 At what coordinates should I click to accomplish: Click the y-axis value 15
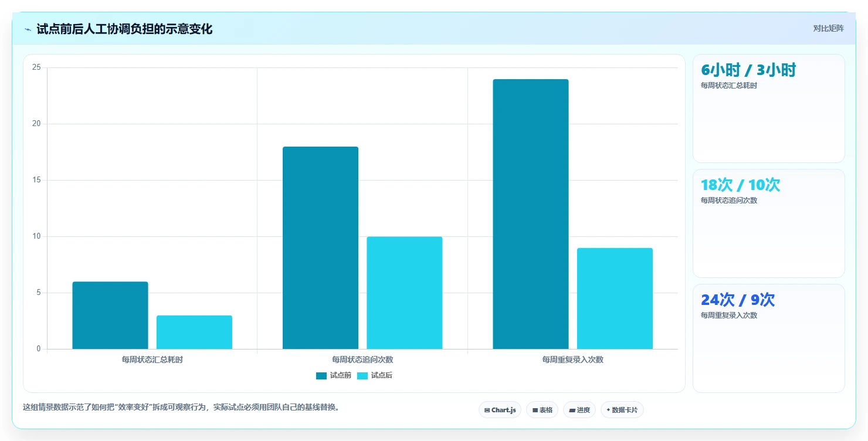[36, 180]
